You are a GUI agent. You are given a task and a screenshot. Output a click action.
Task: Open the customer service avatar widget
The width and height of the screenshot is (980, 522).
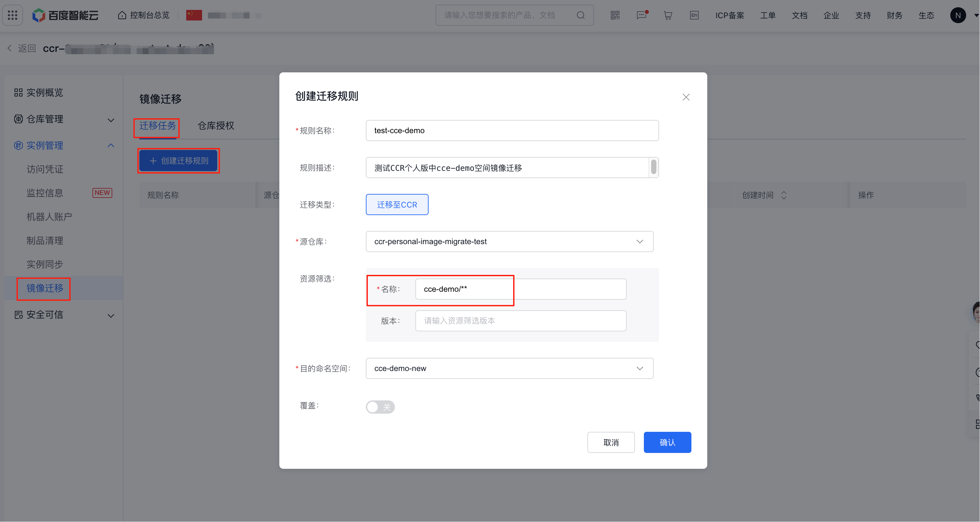coord(975,312)
